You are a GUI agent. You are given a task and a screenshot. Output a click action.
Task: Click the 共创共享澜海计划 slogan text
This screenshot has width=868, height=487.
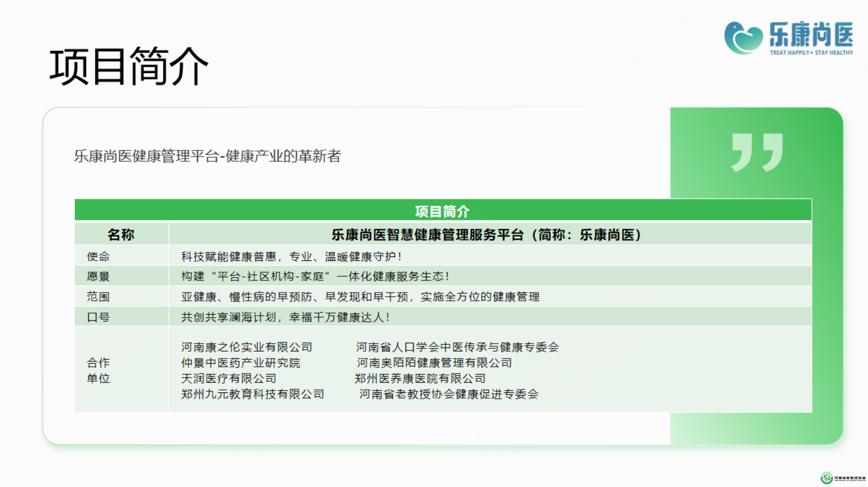285,317
